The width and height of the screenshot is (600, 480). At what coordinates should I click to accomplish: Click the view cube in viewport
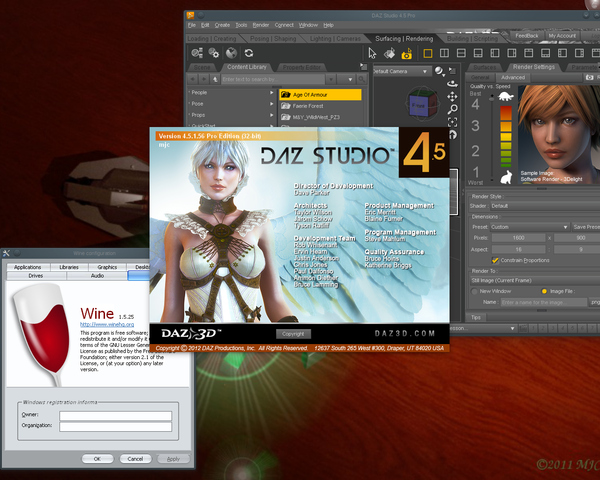click(422, 103)
